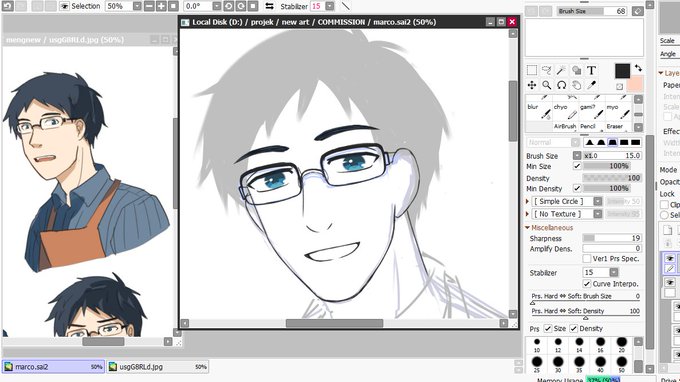Flip the canvas horizontally
Viewport: 680px width, 382px height.
pyautogui.click(x=269, y=6)
